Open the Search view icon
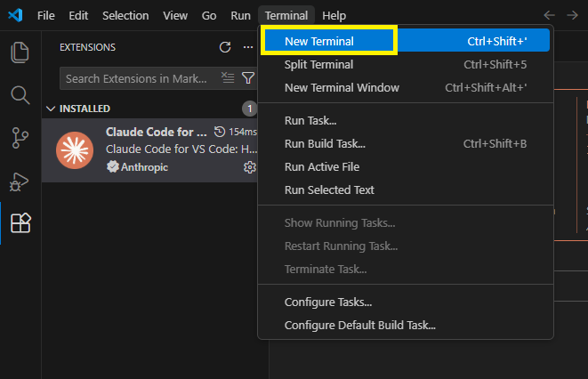Screen dimensions: 588x379 20,94
